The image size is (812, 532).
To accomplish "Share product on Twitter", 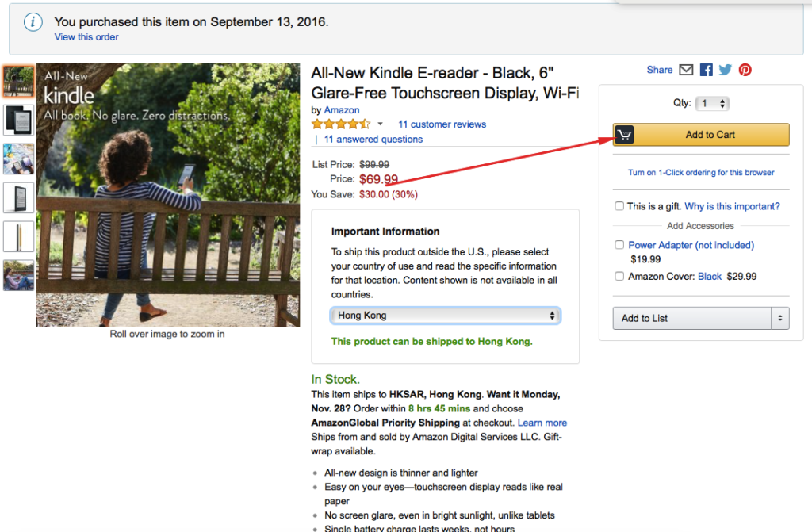I will coord(725,70).
